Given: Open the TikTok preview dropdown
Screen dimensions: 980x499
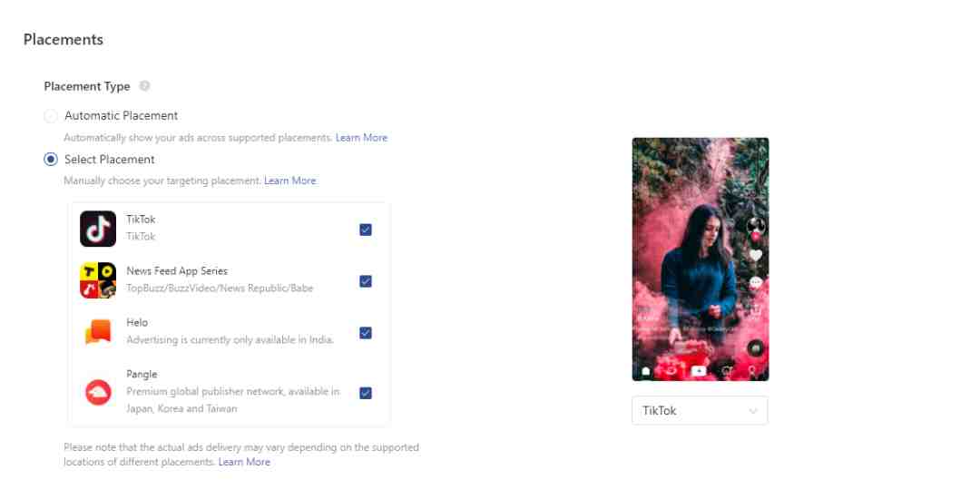Looking at the screenshot, I should (x=700, y=410).
